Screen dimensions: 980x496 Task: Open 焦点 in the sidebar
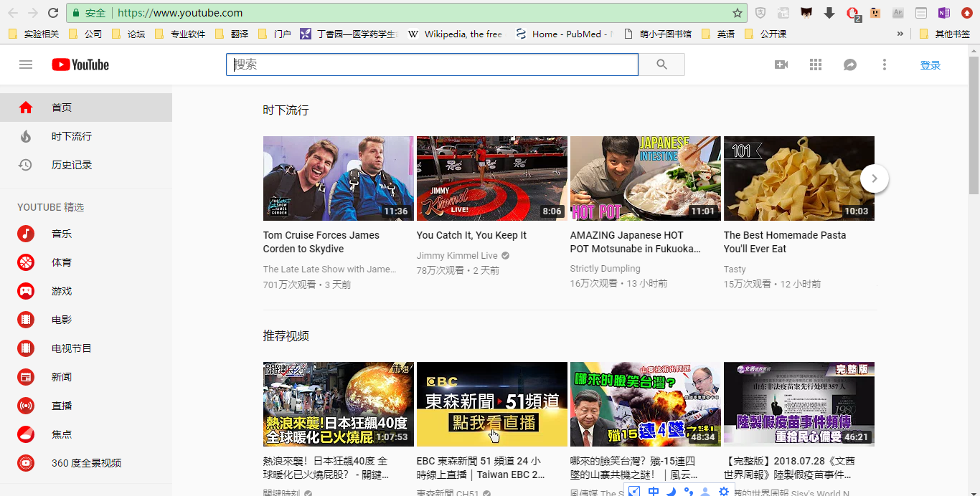86,434
